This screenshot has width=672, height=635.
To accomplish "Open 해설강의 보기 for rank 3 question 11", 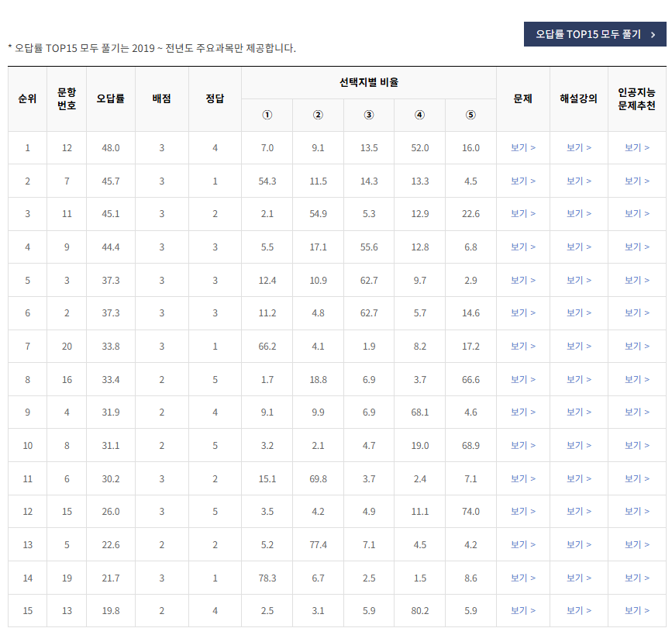I will pyautogui.click(x=579, y=214).
